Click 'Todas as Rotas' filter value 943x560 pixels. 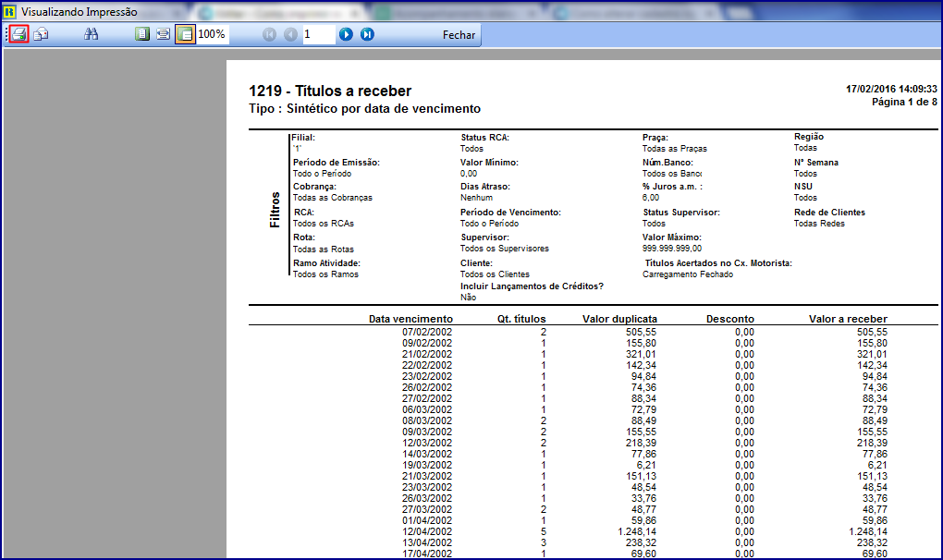point(324,250)
